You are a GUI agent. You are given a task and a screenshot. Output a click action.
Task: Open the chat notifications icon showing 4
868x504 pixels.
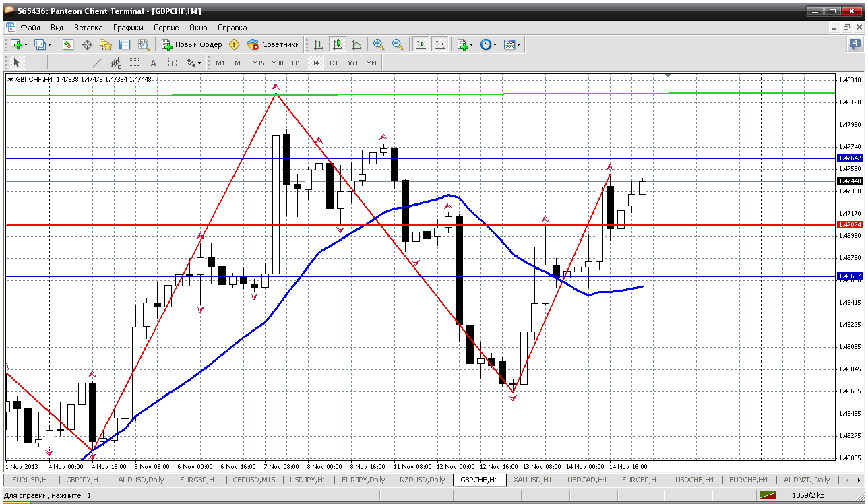(855, 44)
